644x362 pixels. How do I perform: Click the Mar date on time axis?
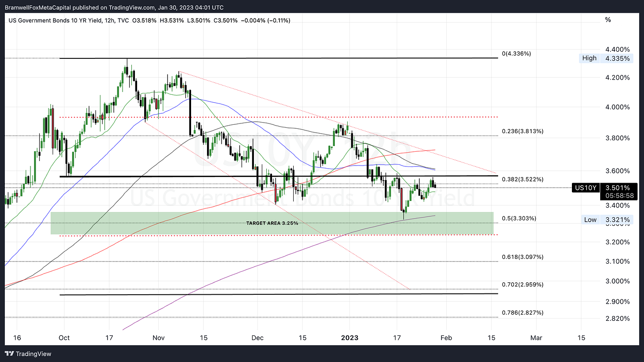pyautogui.click(x=536, y=338)
